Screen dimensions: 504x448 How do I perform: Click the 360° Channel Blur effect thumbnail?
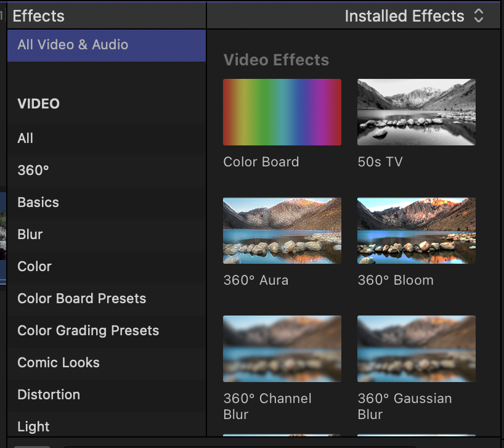tap(282, 349)
